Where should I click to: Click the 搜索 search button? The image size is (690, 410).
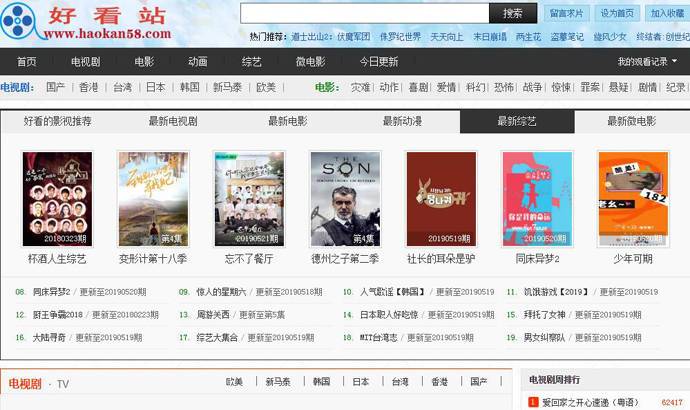(x=513, y=13)
